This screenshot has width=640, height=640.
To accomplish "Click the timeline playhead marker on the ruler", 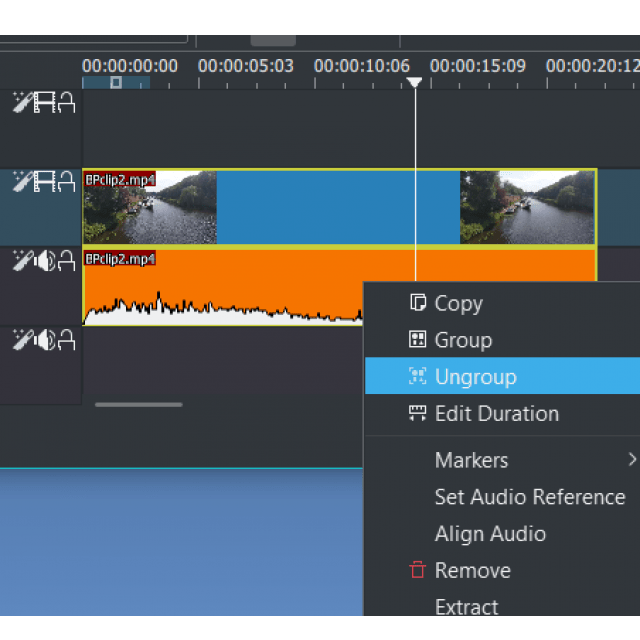I will [x=415, y=82].
